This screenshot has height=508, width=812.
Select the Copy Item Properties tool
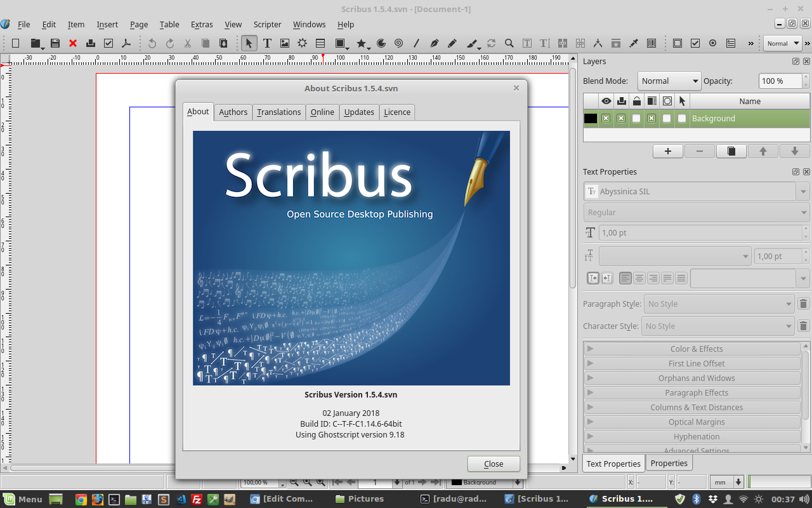(x=615, y=43)
